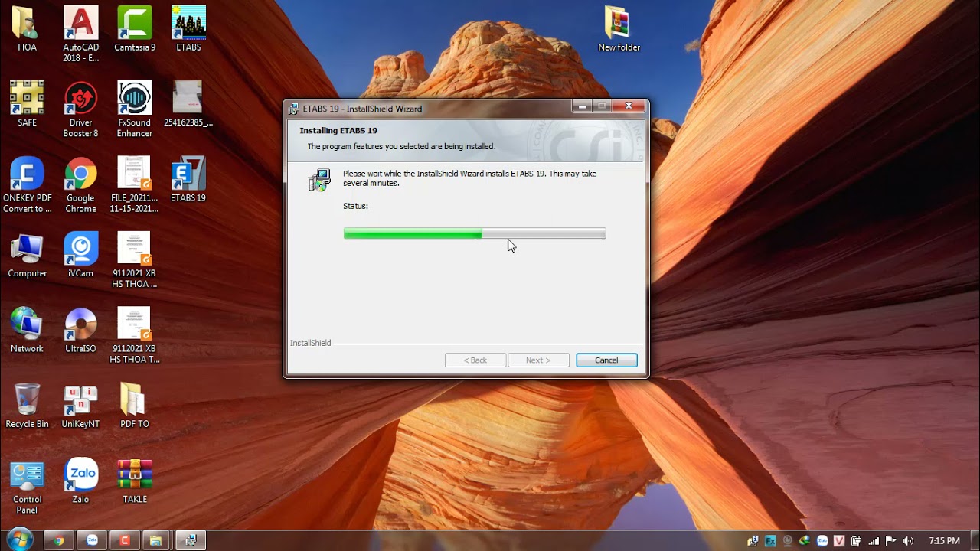Open Driver Booster 8 shortcut

point(80,109)
